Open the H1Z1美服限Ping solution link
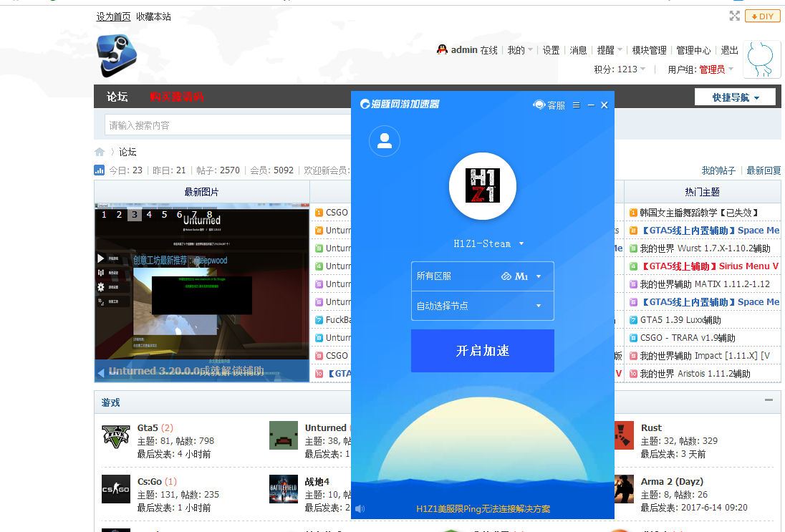 [x=483, y=509]
